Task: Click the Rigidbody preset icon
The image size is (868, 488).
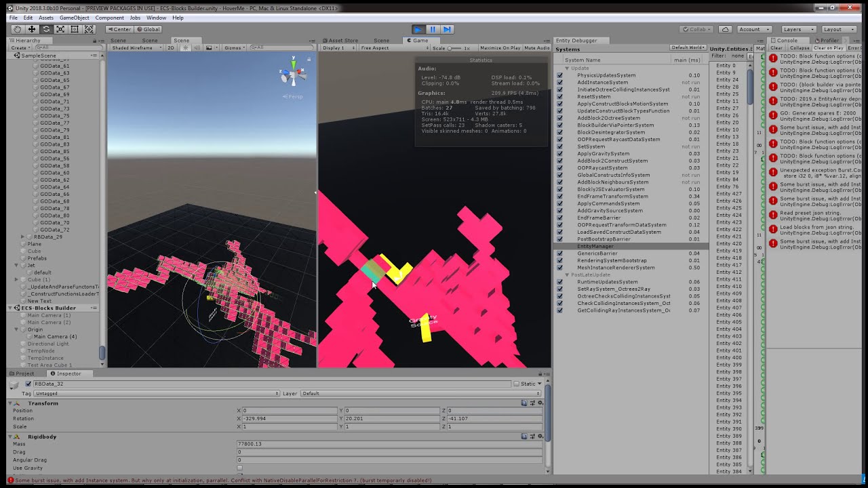Action: coord(532,436)
